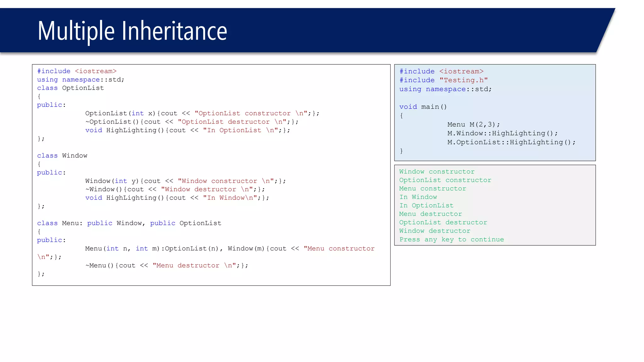Click the OptionList constructor code line
The height and width of the screenshot is (362, 644).
[x=202, y=113]
